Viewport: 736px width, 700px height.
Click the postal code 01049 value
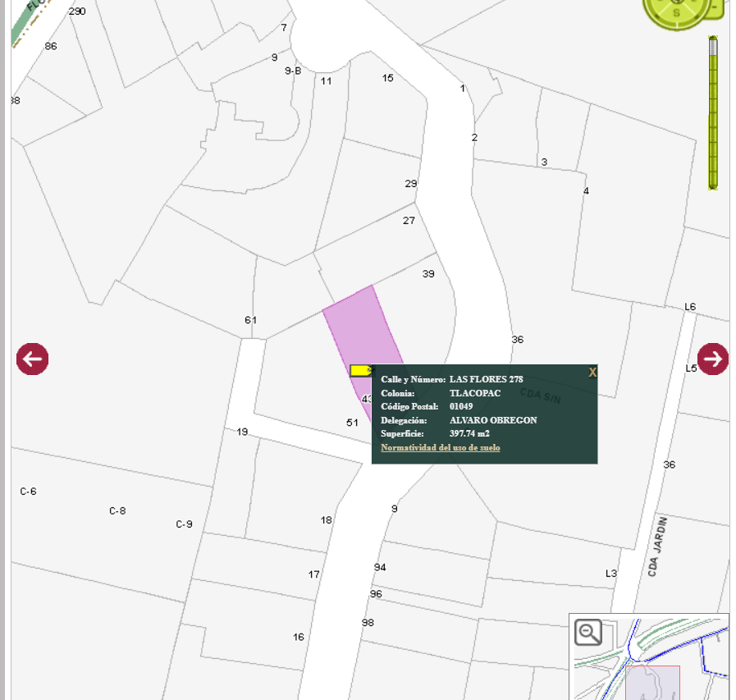[x=461, y=406]
